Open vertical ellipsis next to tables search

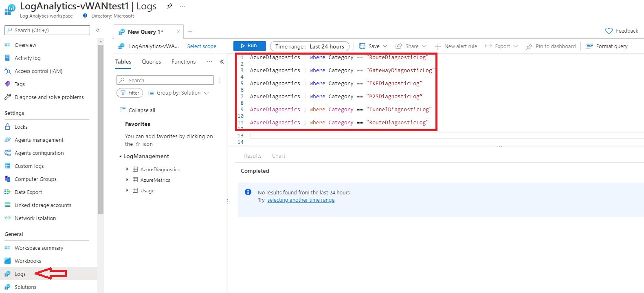(219, 80)
